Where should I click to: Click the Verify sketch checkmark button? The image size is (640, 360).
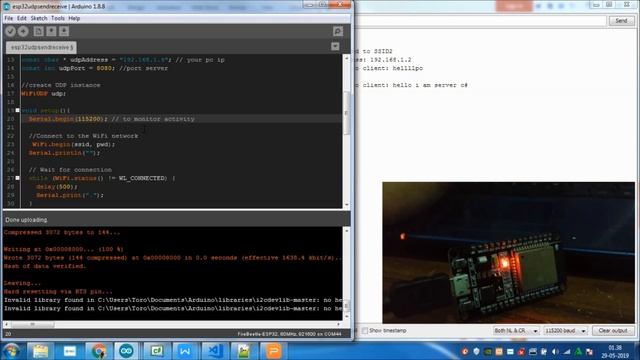[x=10, y=31]
